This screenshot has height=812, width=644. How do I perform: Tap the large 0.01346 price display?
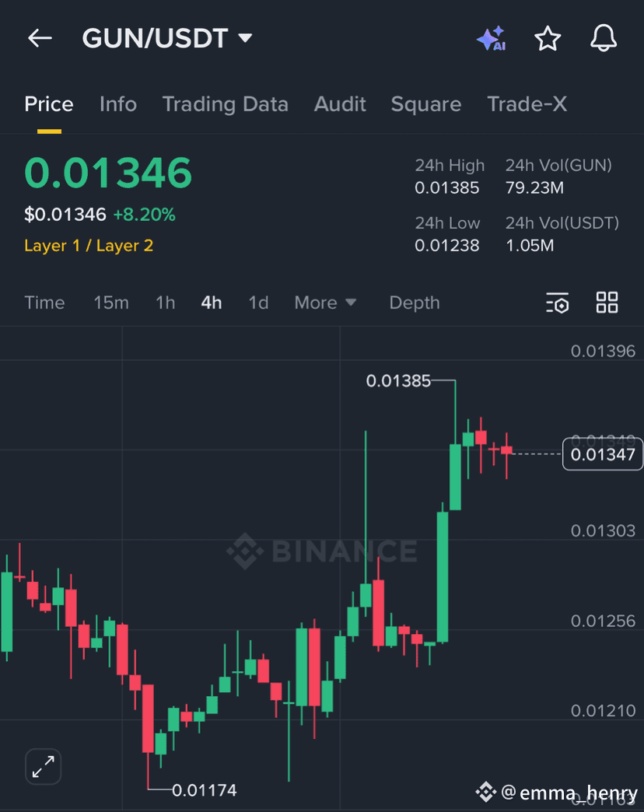[x=108, y=173]
